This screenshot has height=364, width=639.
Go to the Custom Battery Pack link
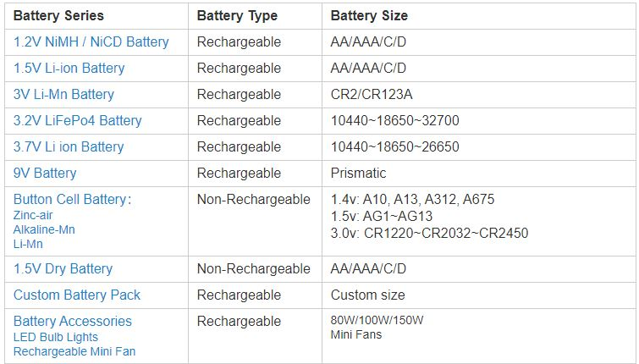tap(77, 295)
